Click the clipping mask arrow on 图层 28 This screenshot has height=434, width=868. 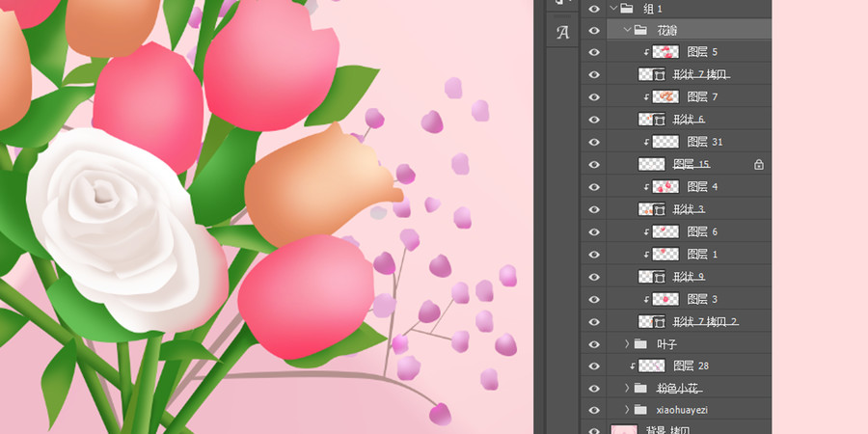click(633, 366)
